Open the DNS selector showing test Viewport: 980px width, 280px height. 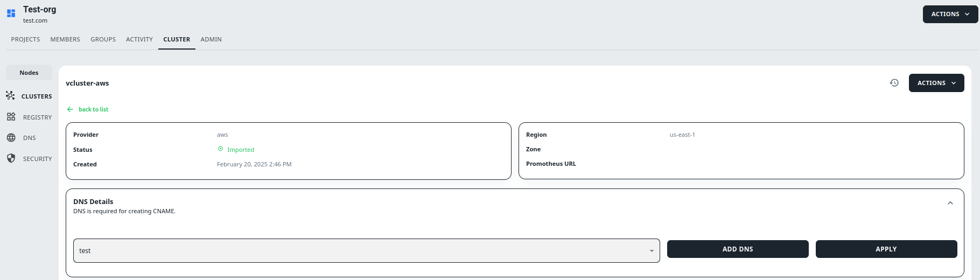pyautogui.click(x=366, y=250)
